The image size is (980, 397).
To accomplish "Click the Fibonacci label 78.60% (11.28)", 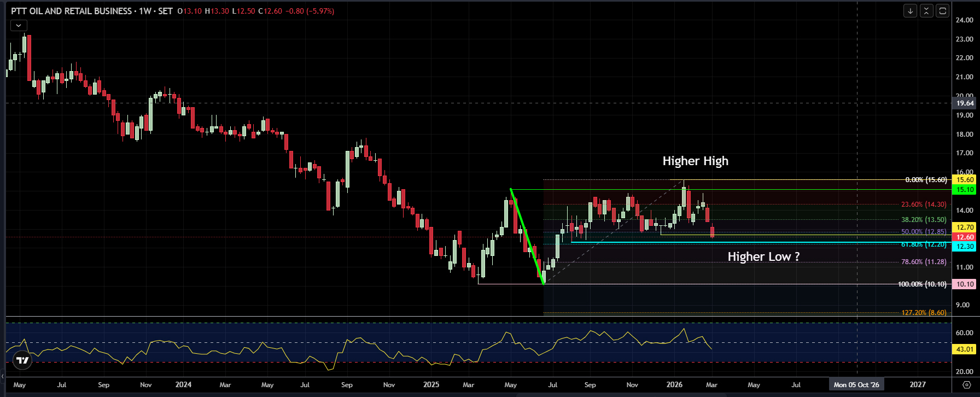I will [x=924, y=262].
